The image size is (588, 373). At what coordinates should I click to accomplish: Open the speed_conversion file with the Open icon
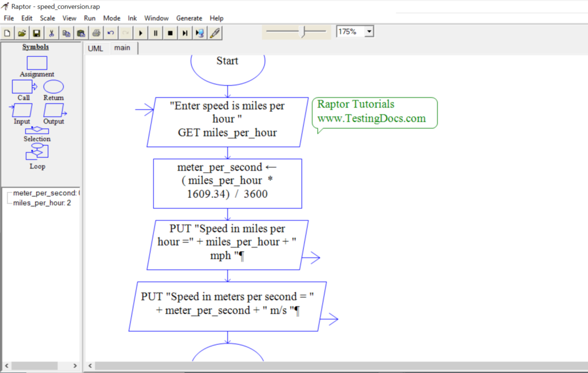tap(21, 33)
